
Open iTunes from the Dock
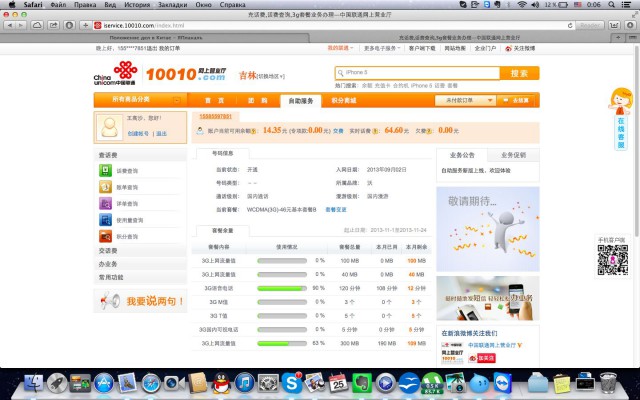[244, 383]
